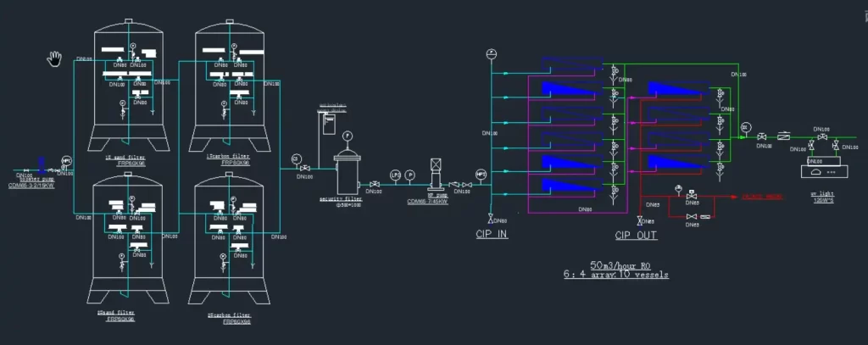Select the LPS pressure switch symbol
The height and width of the screenshot is (345, 868).
395,175
